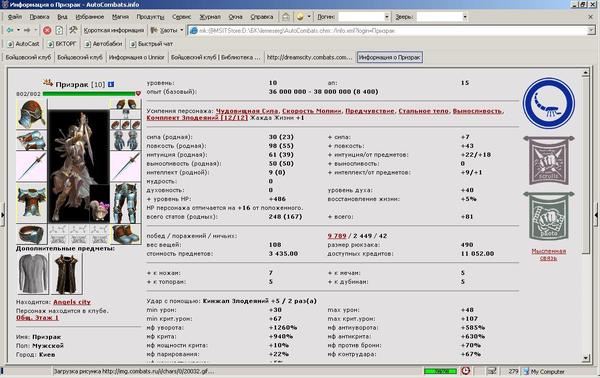Click the boots equipment slot icon
The height and width of the screenshot is (378, 600).
(126, 233)
